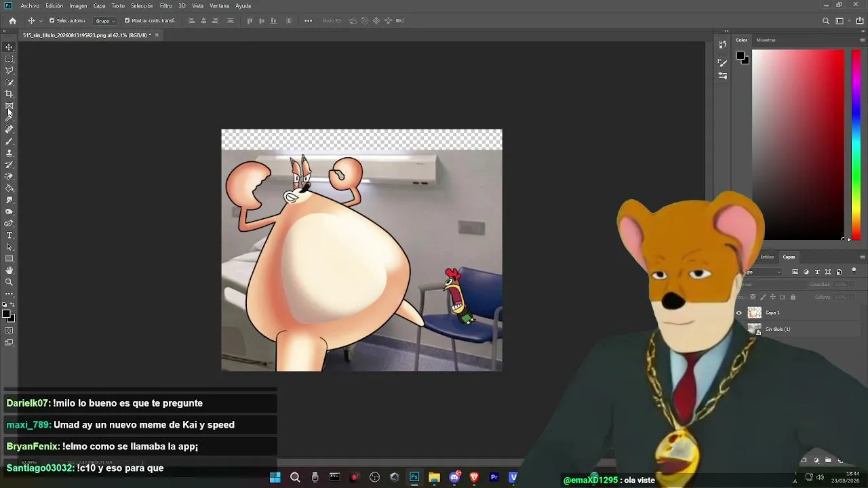Open the Grupo auto-select dropdown
868x488 pixels.
pos(104,21)
